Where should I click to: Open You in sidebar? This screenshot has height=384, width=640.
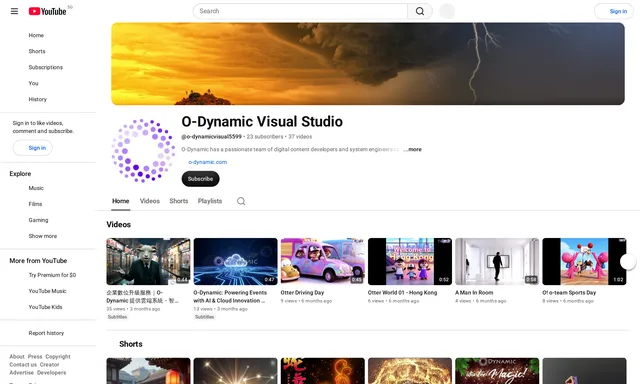[x=33, y=83]
